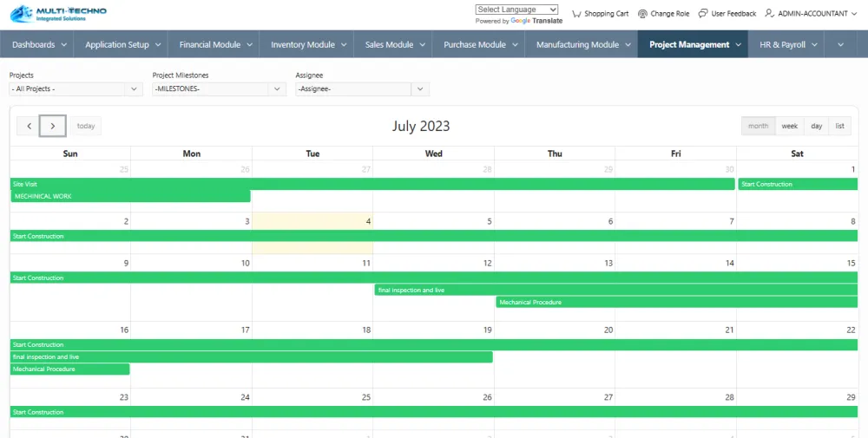Open the All Projects dropdown

point(76,88)
